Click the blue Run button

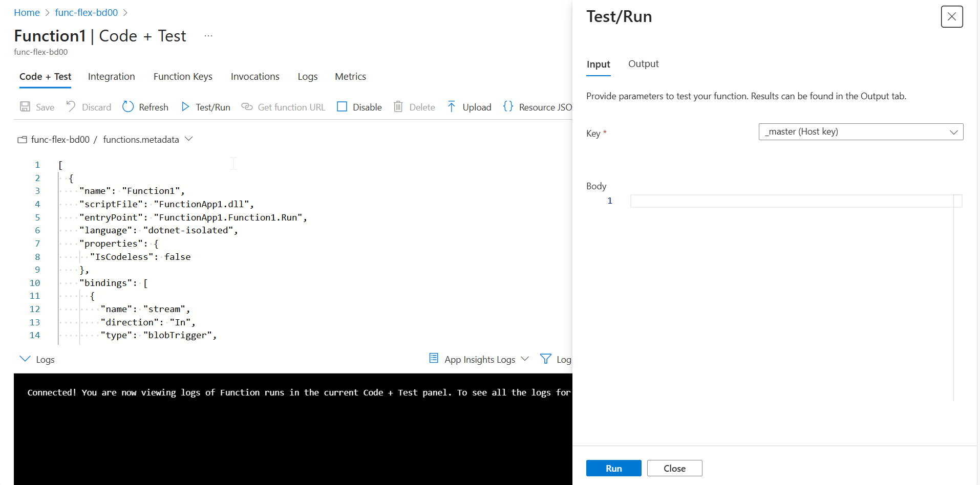click(x=614, y=468)
